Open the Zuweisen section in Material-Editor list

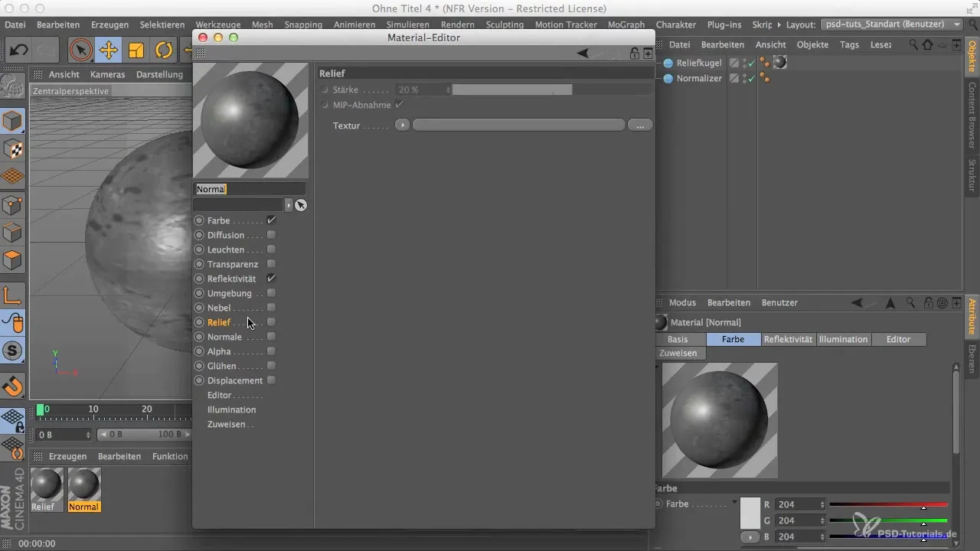pos(227,424)
